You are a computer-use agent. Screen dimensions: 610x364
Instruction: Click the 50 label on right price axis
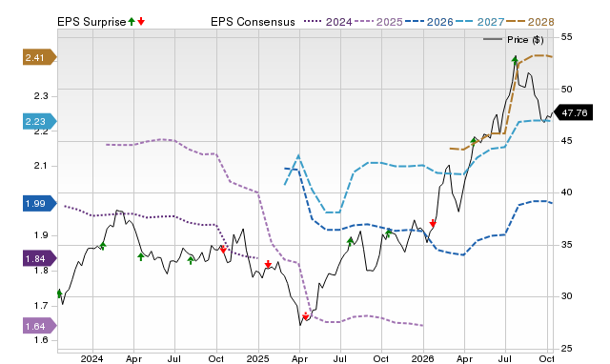566,89
